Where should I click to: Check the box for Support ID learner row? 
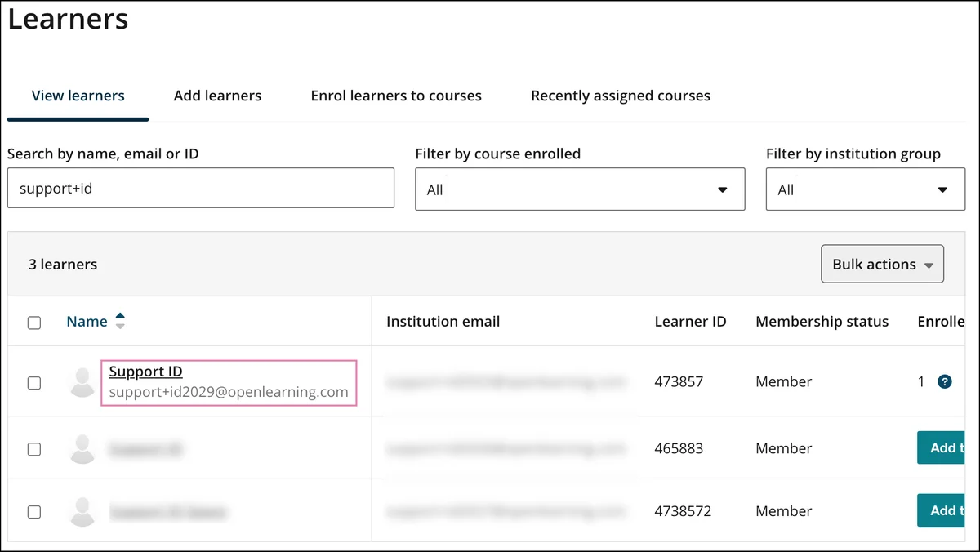(x=34, y=382)
